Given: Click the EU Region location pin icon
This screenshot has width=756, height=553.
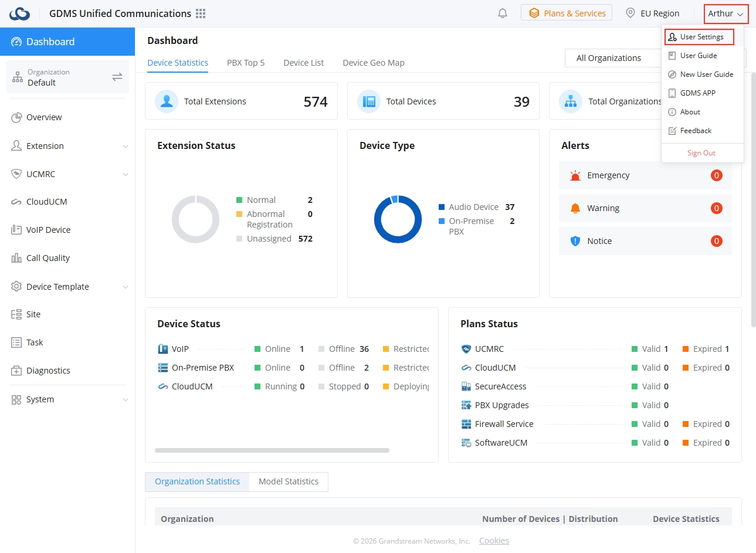Looking at the screenshot, I should coord(630,13).
